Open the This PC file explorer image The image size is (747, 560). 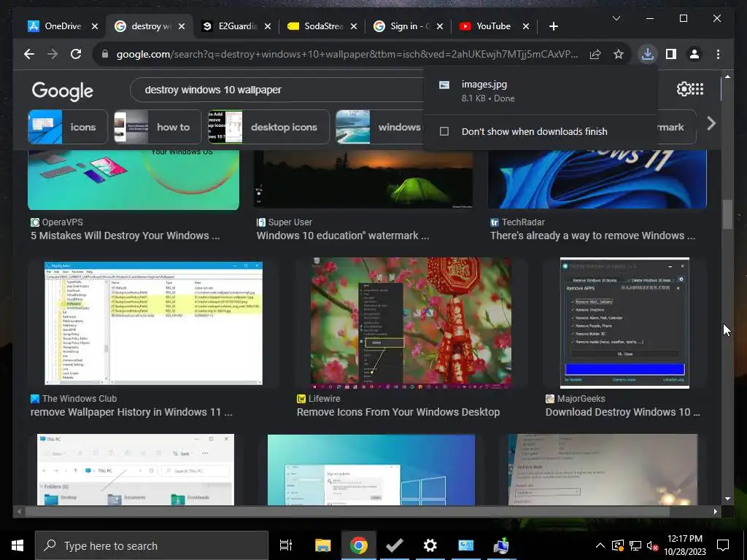[x=136, y=470]
